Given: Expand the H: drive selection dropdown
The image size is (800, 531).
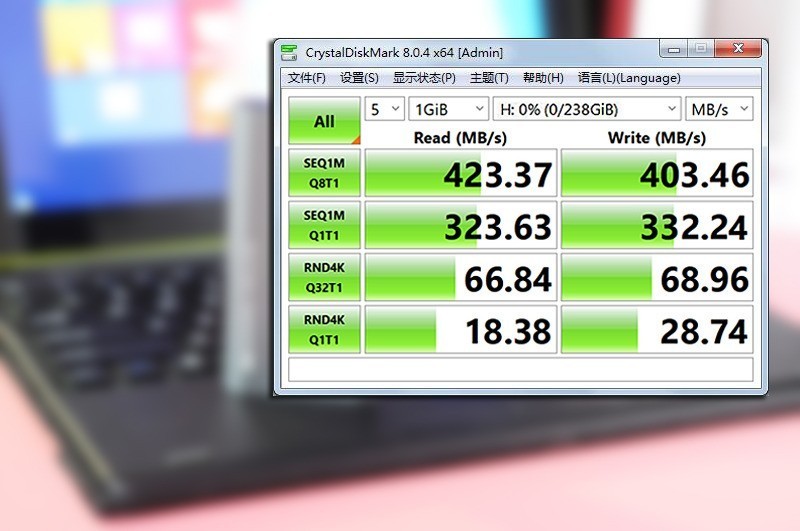Looking at the screenshot, I should pyautogui.click(x=587, y=109).
